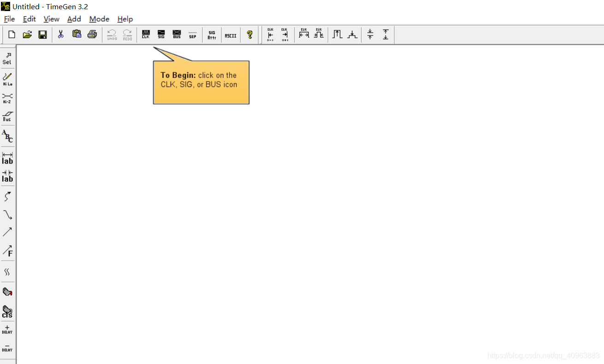Open the Help menu
The height and width of the screenshot is (364, 604).
pos(125,19)
